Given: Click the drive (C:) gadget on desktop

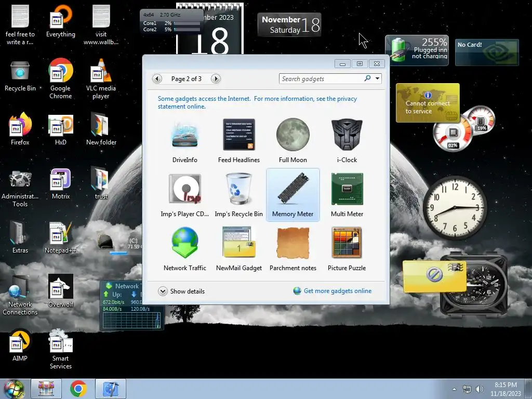Looking at the screenshot, I should click(119, 243).
